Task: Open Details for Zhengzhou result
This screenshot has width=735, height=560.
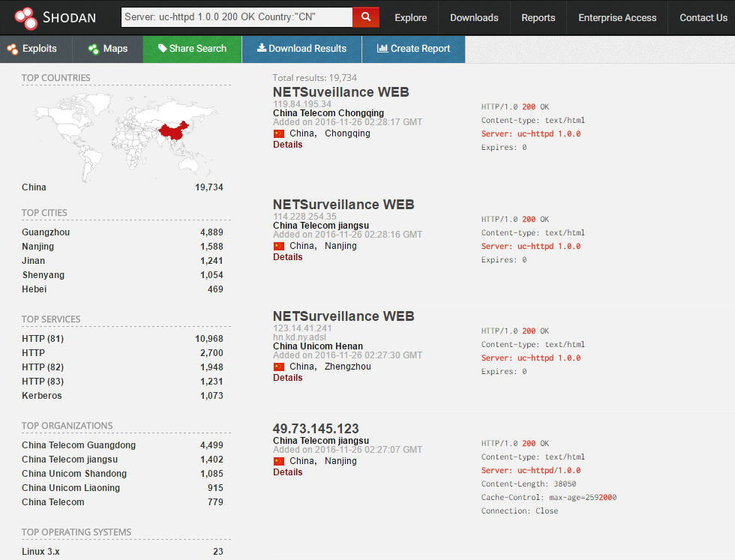Action: [288, 378]
